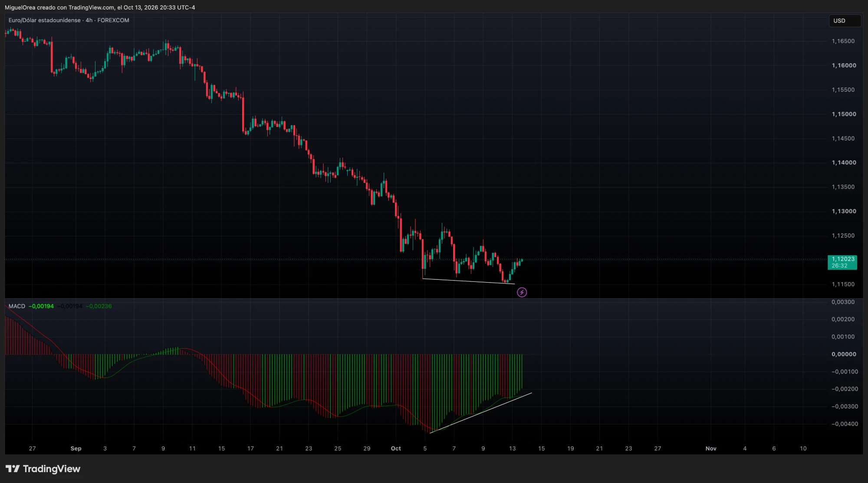Click the 1,13000 price axis label
This screenshot has width=868, height=483.
[844, 211]
